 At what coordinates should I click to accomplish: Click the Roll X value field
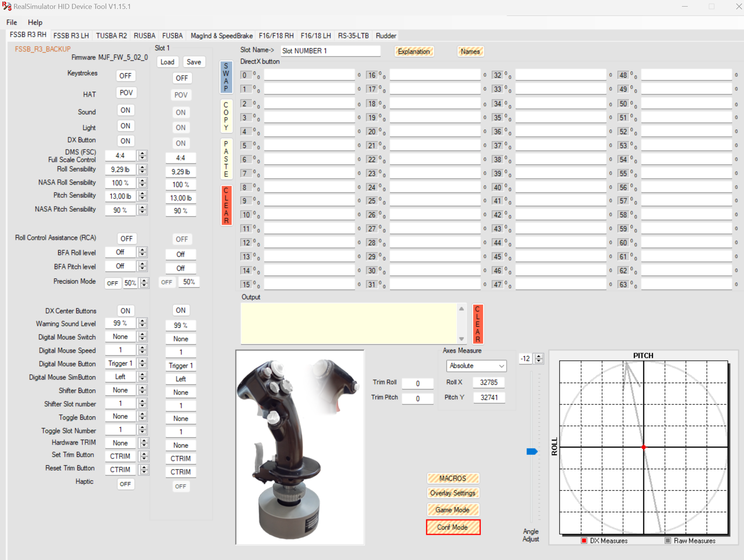pos(489,382)
